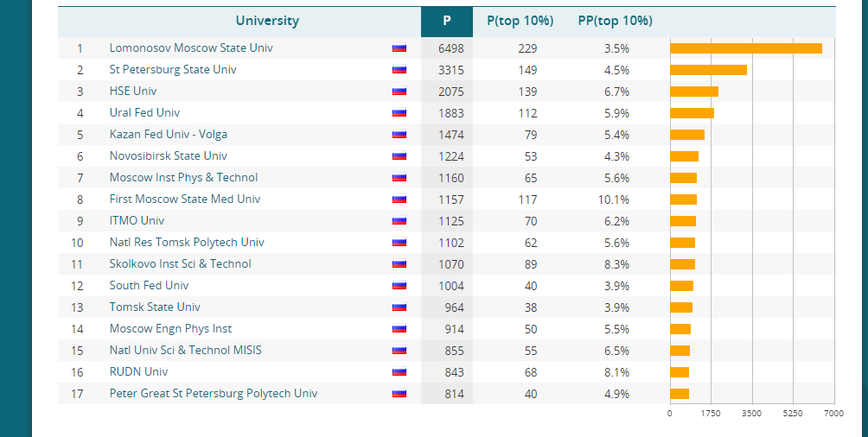This screenshot has height=437, width=868.
Task: Open the St Petersburg State Univ link
Action: click(x=172, y=70)
